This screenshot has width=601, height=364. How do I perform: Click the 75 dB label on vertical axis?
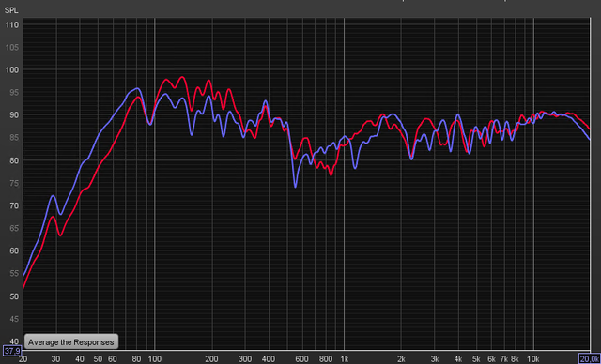15,183
